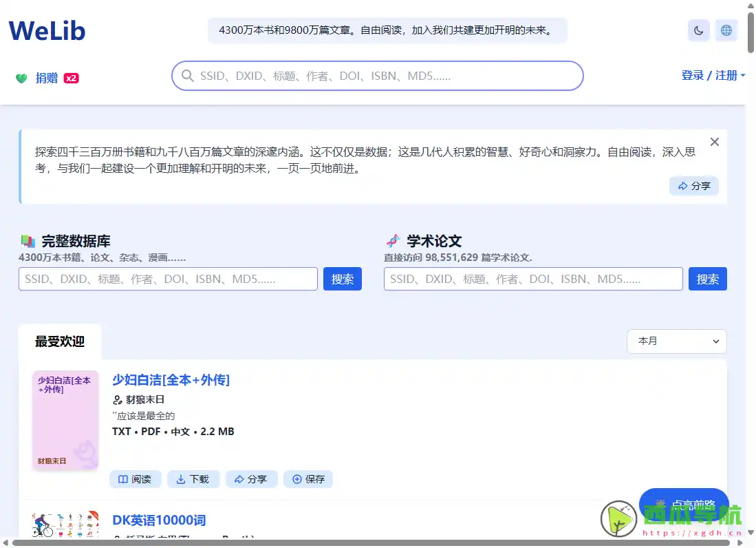Image resolution: width=756 pixels, height=548 pixels.
Task: Open cover thumbnail of DK英语10000词
Action: (65, 524)
